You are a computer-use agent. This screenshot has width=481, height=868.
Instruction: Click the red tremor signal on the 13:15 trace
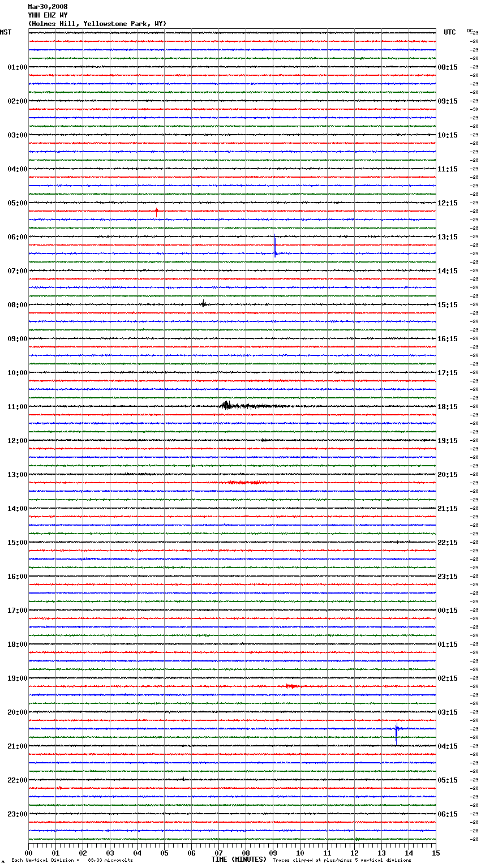coord(248,483)
